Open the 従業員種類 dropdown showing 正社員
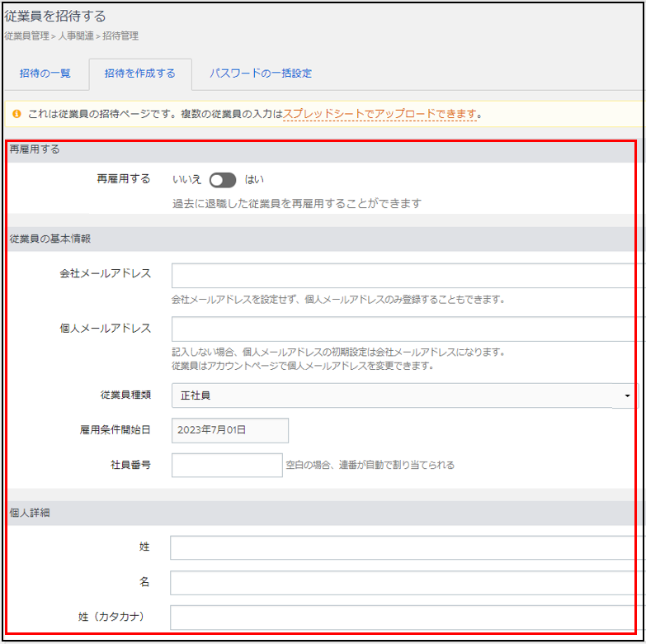 click(404, 395)
